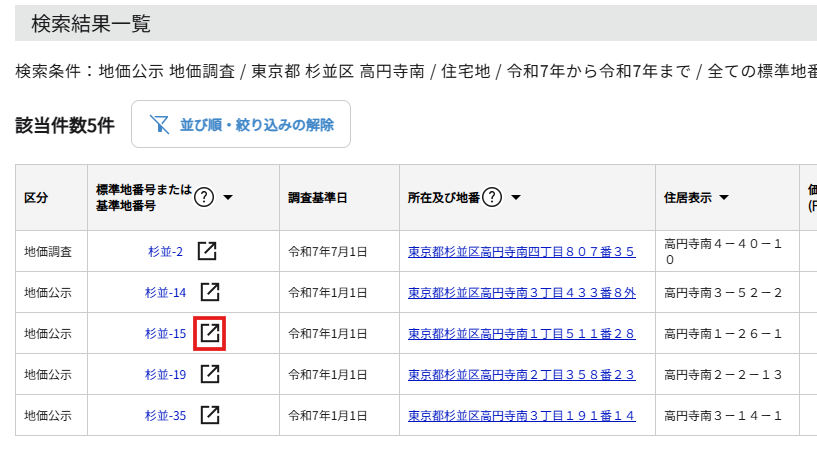817x450 pixels.
Task: Open sort dropdown for 標準地番号 column
Action: (x=228, y=198)
